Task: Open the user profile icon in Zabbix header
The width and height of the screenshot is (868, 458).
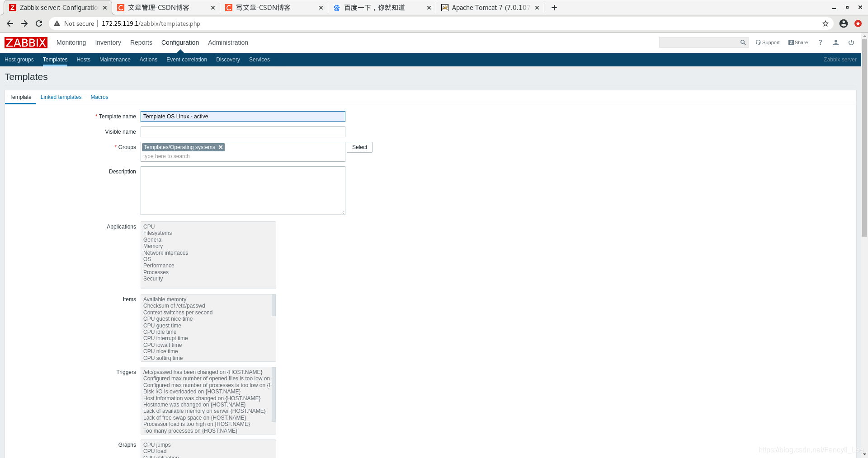Action: point(836,42)
